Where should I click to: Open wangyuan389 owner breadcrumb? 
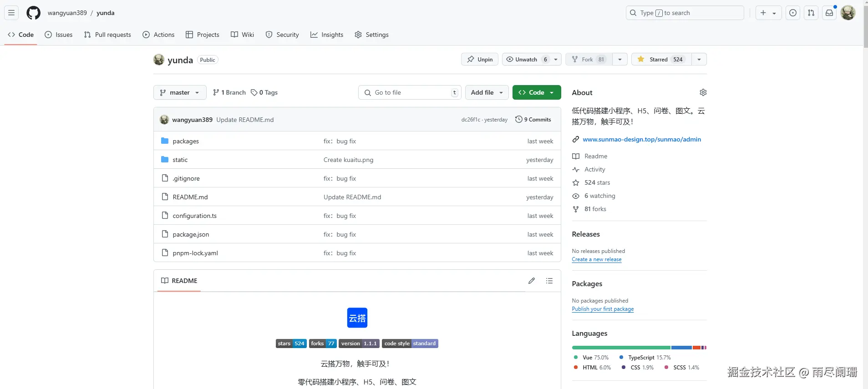point(67,13)
